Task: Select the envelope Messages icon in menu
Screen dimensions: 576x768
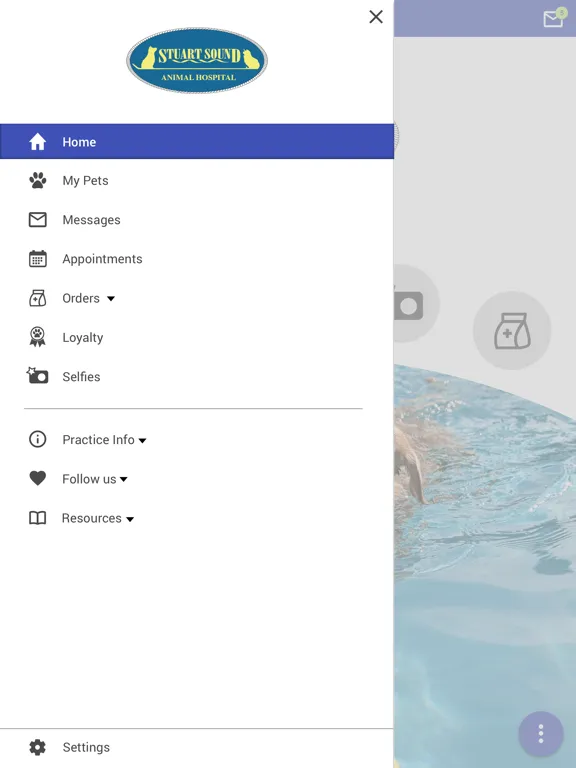Action: 38,220
